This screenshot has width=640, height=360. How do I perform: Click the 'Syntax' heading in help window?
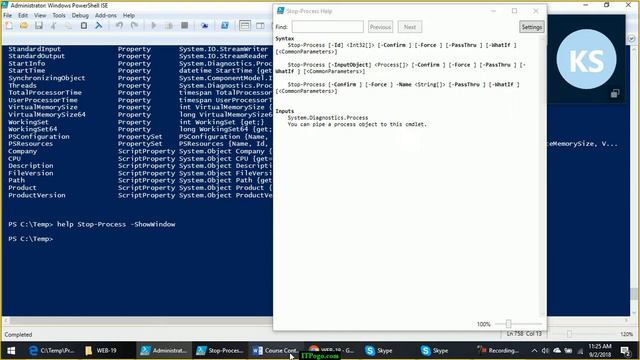[284, 38]
